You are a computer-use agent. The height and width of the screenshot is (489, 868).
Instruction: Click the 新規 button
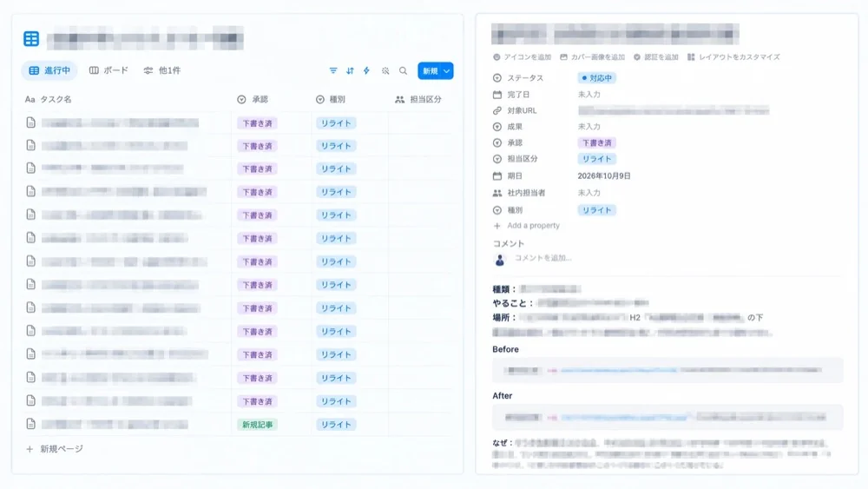(x=430, y=71)
